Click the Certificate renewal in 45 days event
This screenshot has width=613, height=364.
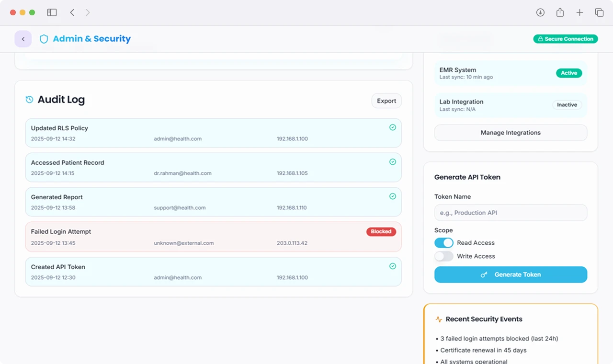[x=484, y=350]
